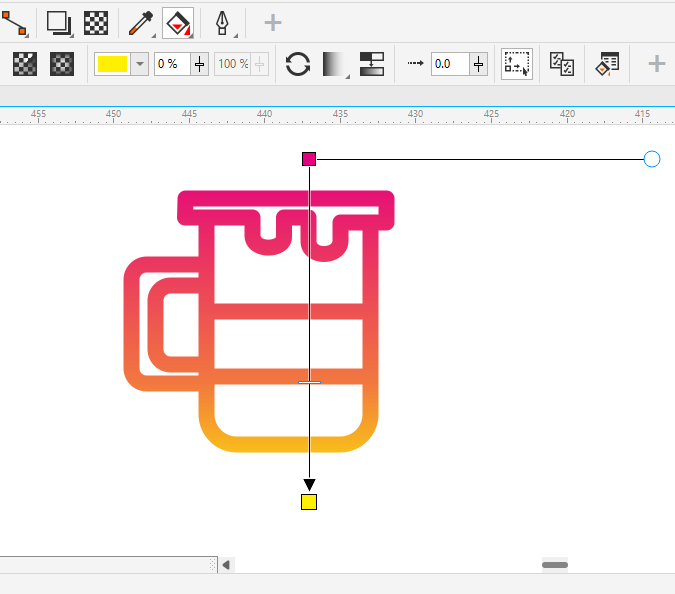
Task: Edit the 0.0 acceleration field
Action: (x=450, y=64)
